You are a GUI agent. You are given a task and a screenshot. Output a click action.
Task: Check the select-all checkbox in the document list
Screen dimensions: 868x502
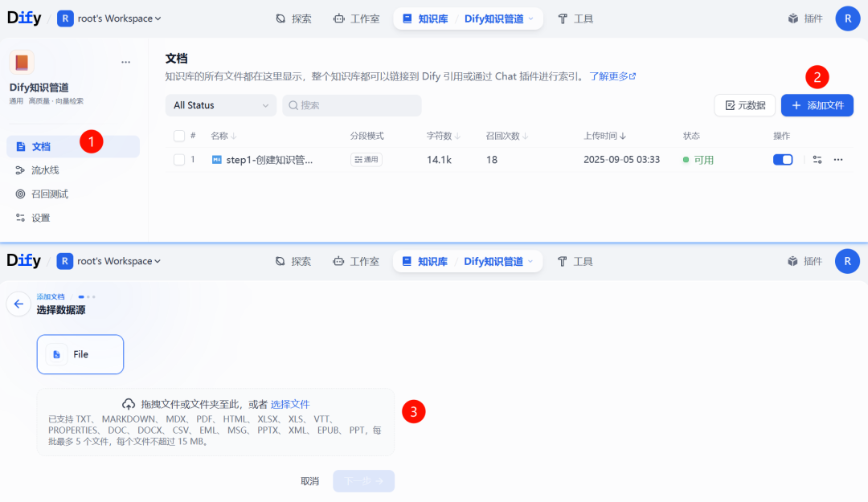(x=180, y=135)
